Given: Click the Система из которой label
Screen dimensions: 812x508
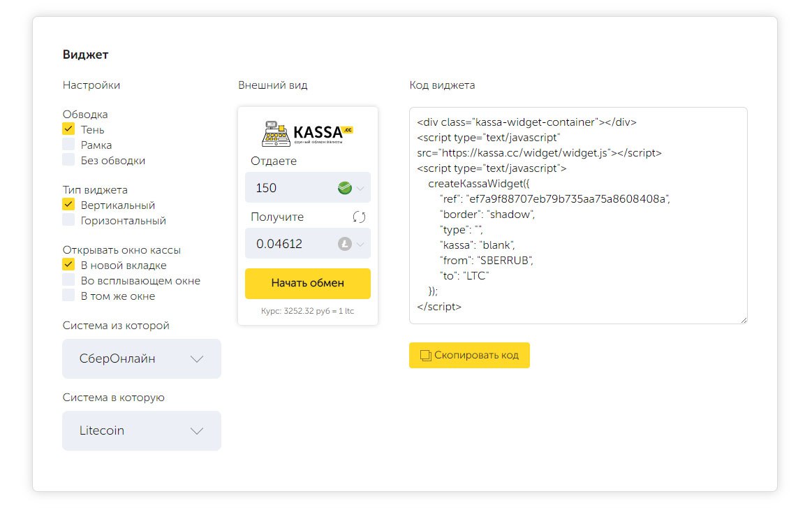Looking at the screenshot, I should coord(116,326).
